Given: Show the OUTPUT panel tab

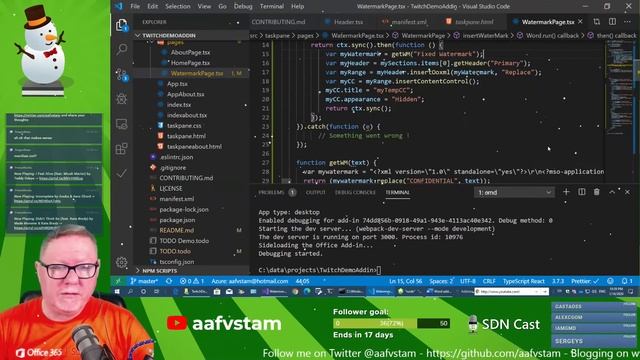Looking at the screenshot, I should [x=316, y=192].
